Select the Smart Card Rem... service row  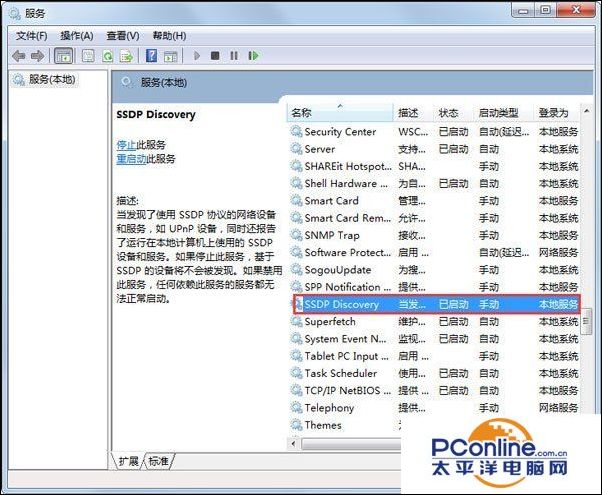click(x=434, y=218)
